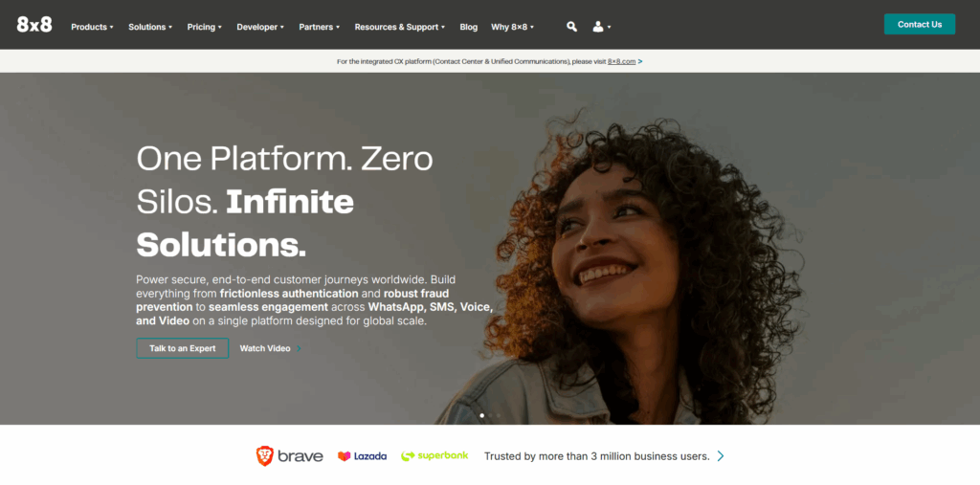
Task: Click the user account icon
Action: click(599, 27)
